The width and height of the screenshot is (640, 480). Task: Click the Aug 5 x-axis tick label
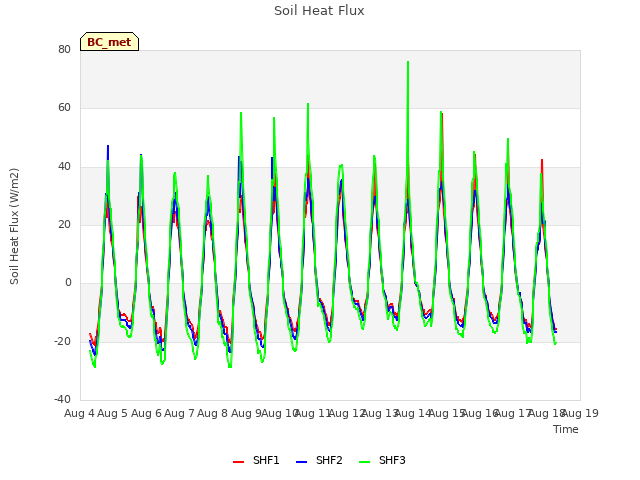pyautogui.click(x=113, y=413)
